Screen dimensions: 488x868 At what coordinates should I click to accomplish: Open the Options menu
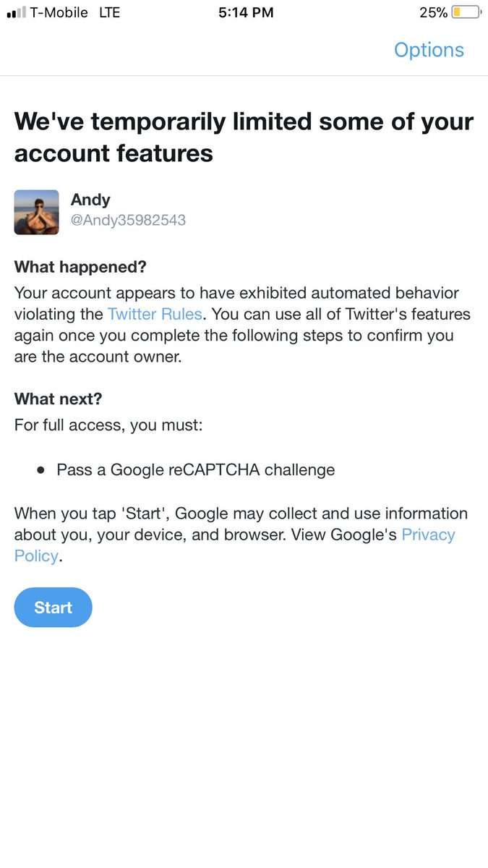429,50
